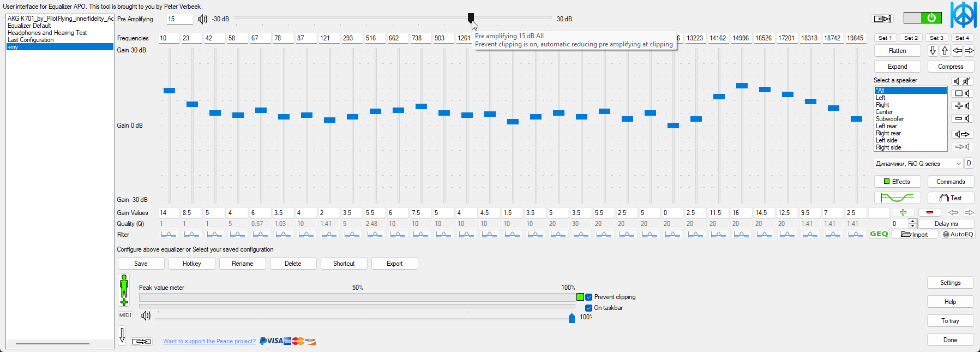Image resolution: width=980 pixels, height=352 pixels.
Task: Toggle the On taskbar checkbox
Action: [588, 308]
